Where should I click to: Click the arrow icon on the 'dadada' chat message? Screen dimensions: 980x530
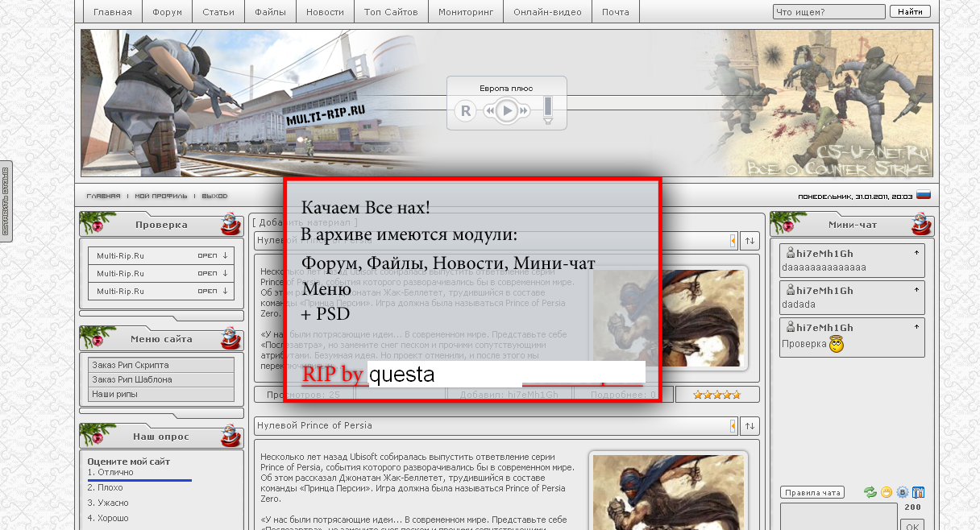coord(916,290)
